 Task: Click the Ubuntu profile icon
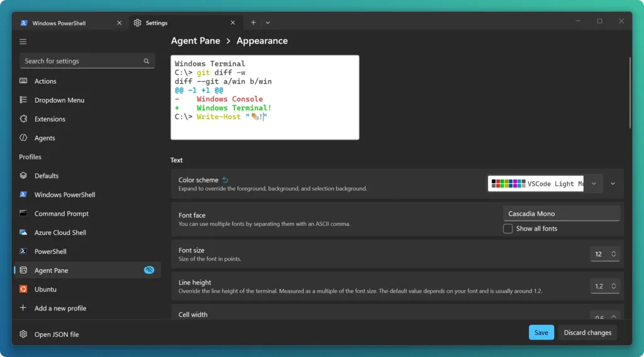[23, 289]
